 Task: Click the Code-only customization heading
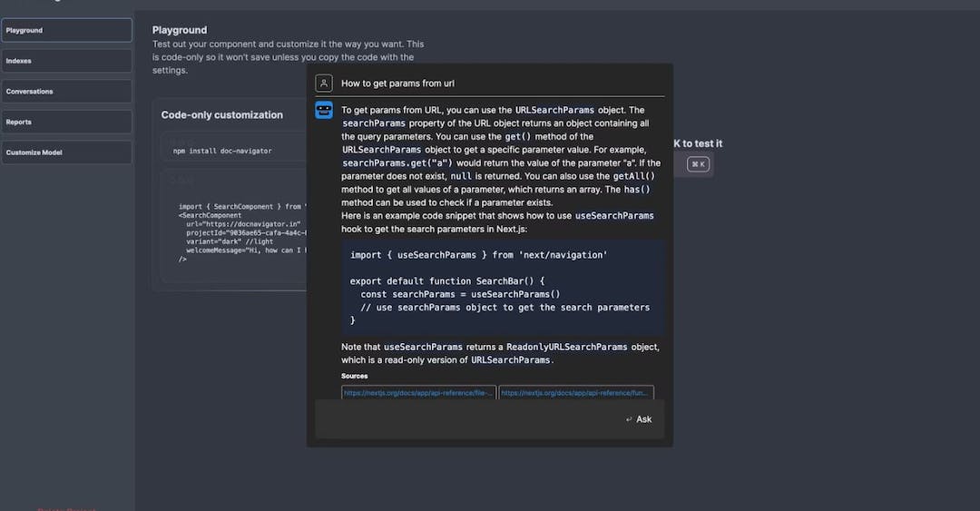coord(222,115)
